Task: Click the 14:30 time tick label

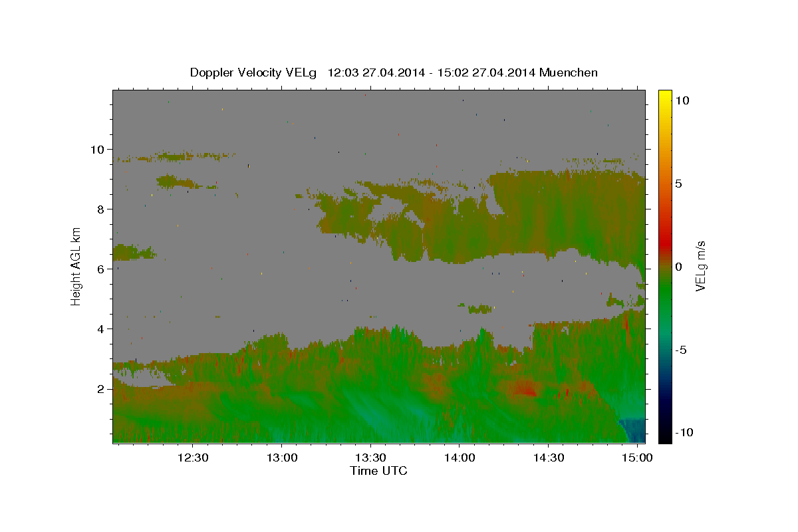Action: tap(549, 458)
